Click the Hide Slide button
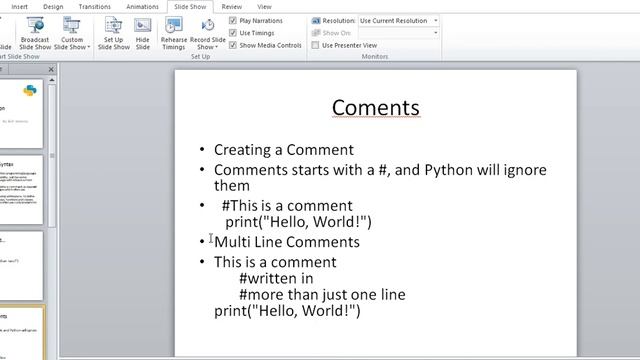The image size is (640, 360). (x=142, y=33)
